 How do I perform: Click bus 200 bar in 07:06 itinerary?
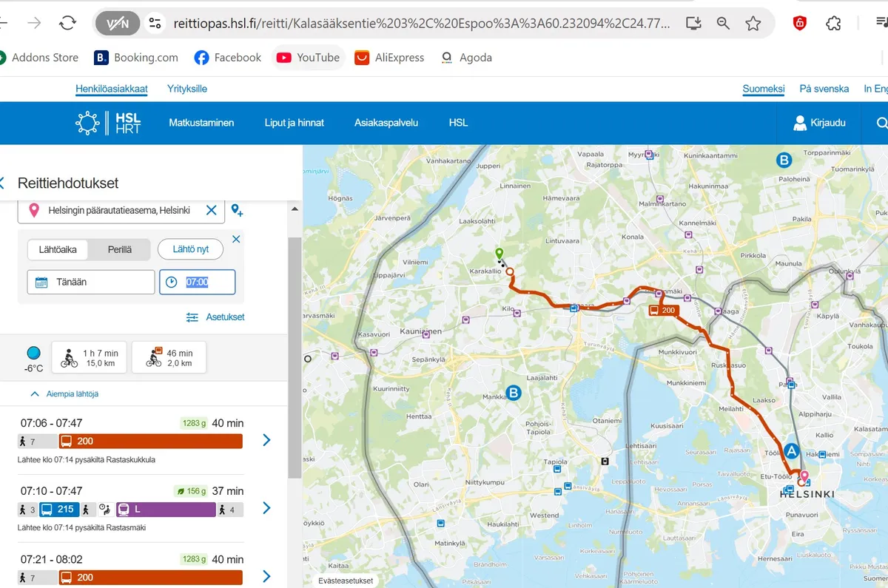pyautogui.click(x=150, y=442)
